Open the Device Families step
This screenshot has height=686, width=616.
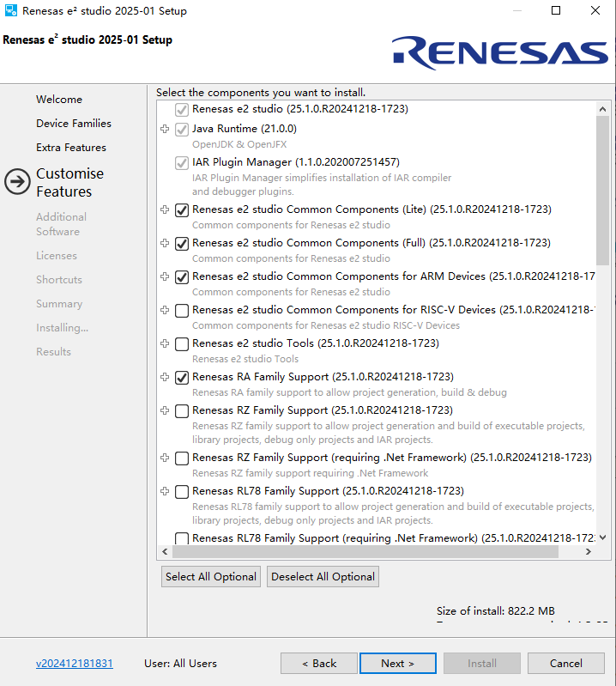(x=74, y=124)
